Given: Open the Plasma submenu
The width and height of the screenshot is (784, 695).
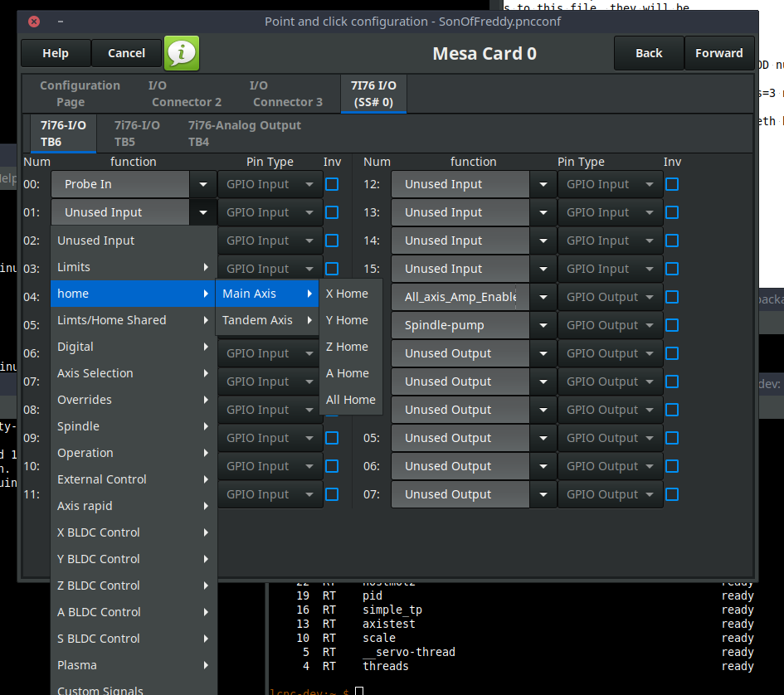Looking at the screenshot, I should click(134, 665).
